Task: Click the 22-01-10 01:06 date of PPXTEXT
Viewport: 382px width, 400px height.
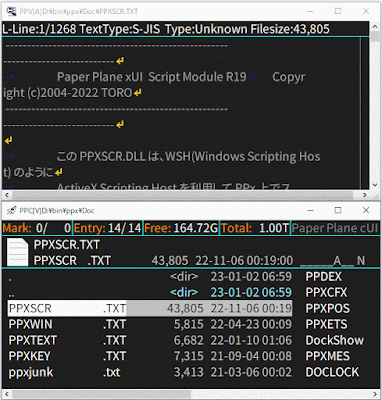Action: pos(251,340)
